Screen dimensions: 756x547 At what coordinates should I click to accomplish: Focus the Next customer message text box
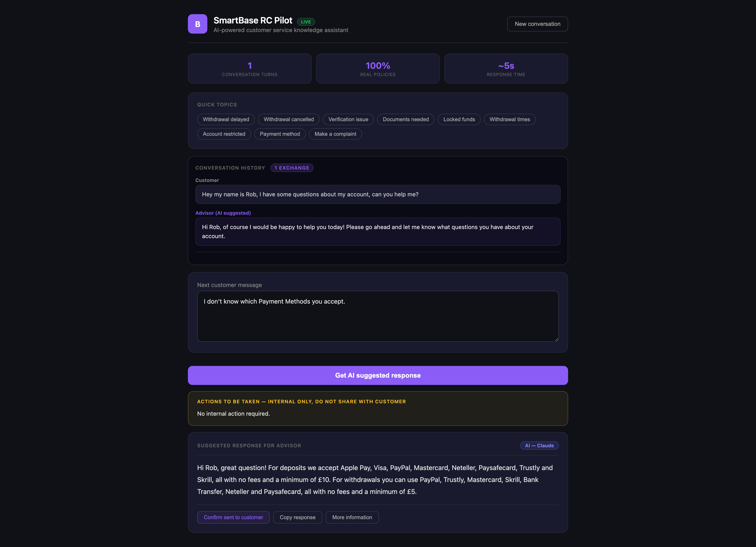[378, 316]
